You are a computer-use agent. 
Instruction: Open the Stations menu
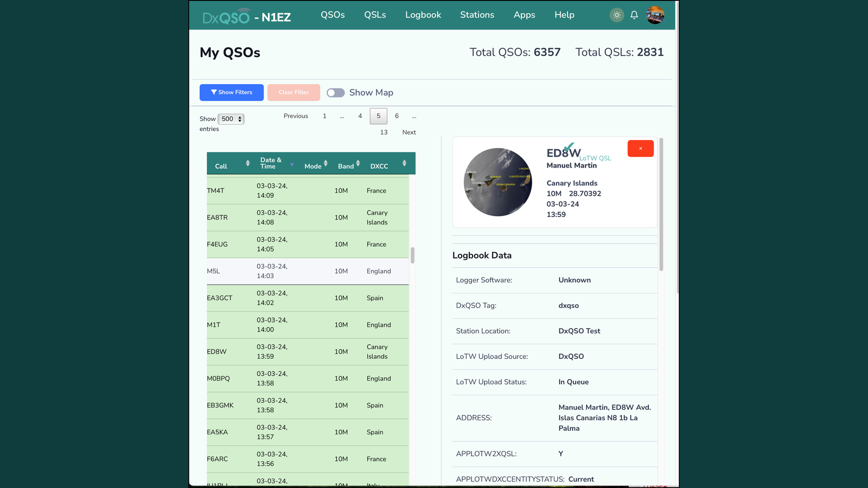point(477,15)
